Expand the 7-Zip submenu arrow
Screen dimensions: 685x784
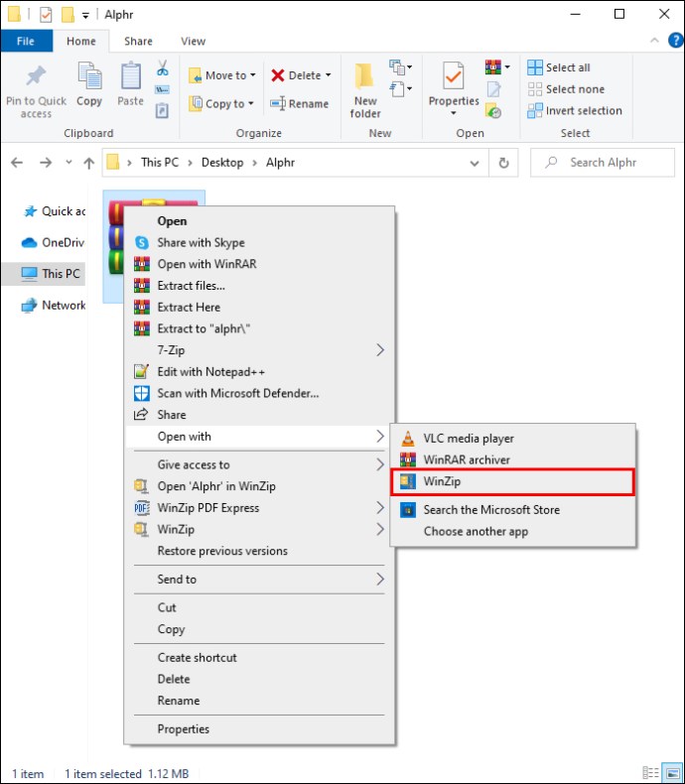click(380, 350)
